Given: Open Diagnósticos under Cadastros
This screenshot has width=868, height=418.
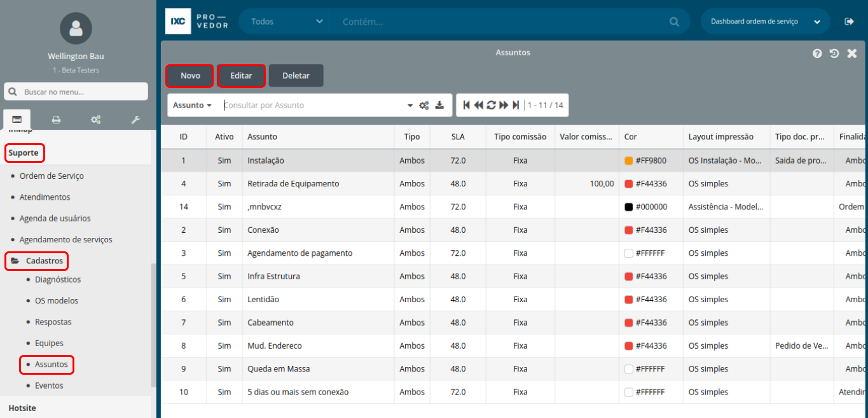Looking at the screenshot, I should [x=58, y=279].
